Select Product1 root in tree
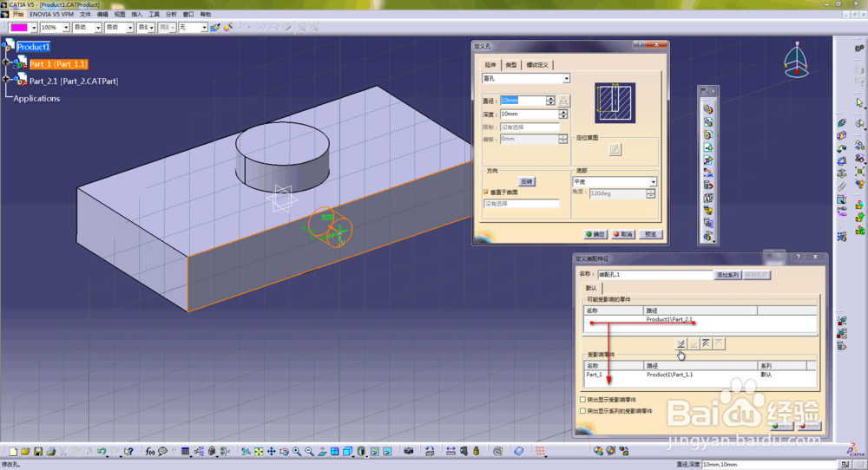 click(33, 47)
